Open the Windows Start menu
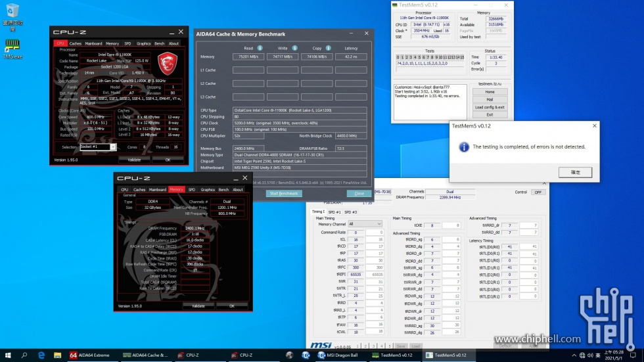The width and height of the screenshot is (644, 362). [8, 355]
